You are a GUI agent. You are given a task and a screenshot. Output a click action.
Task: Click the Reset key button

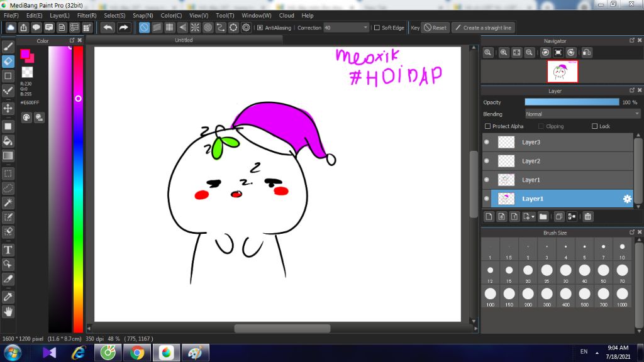coord(435,28)
